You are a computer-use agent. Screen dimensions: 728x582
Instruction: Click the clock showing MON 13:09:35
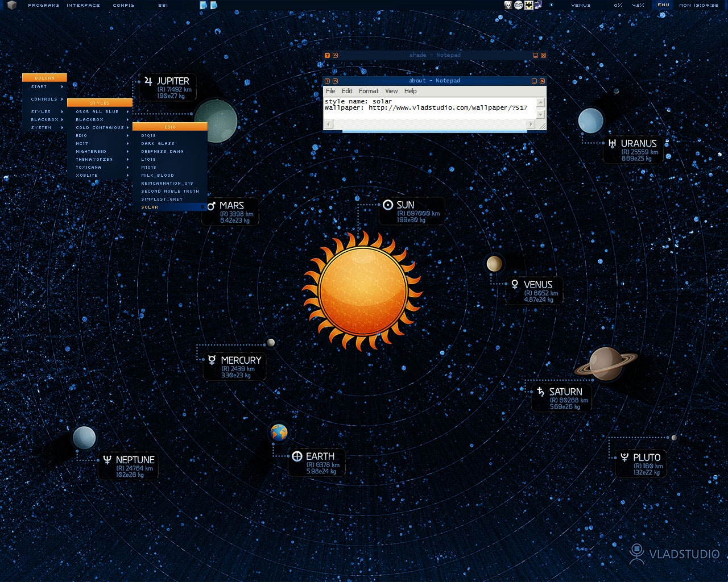[x=698, y=5]
